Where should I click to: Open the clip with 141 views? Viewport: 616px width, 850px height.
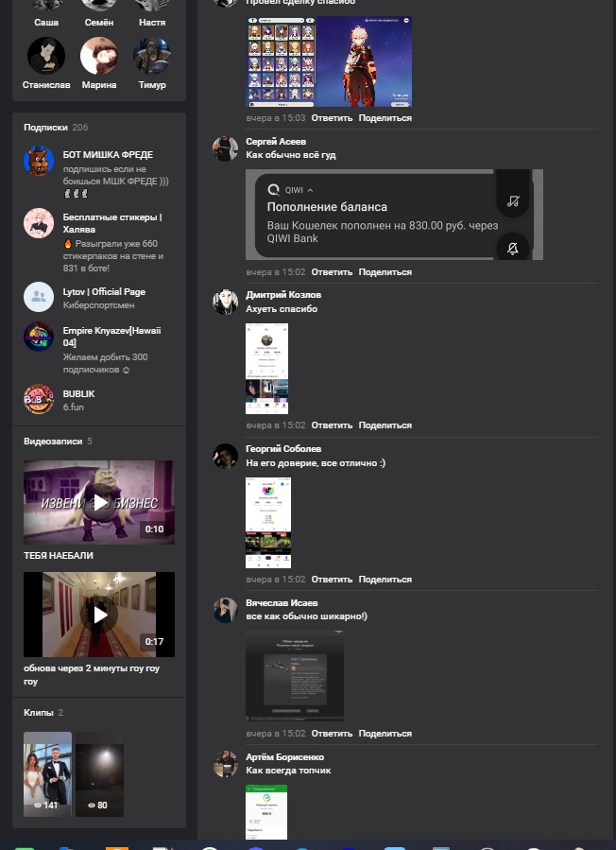tap(47, 774)
